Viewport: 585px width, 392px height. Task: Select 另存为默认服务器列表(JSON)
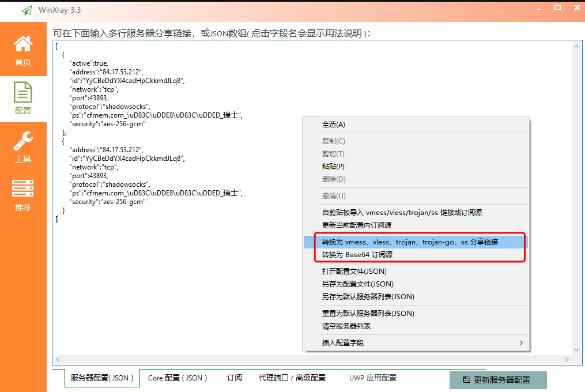(x=416, y=297)
